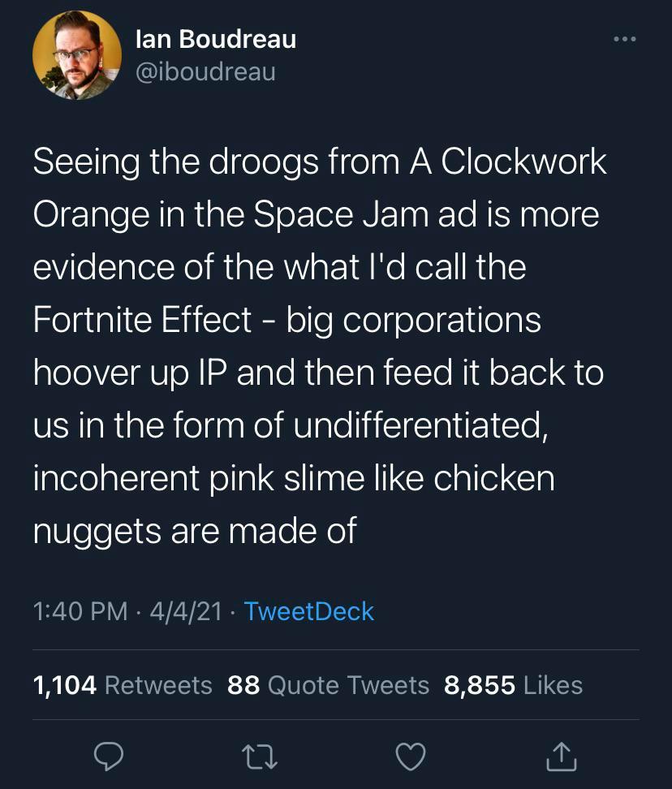View the 1,104 Retweets list
Image resolution: width=672 pixels, height=789 pixels.
[123, 685]
